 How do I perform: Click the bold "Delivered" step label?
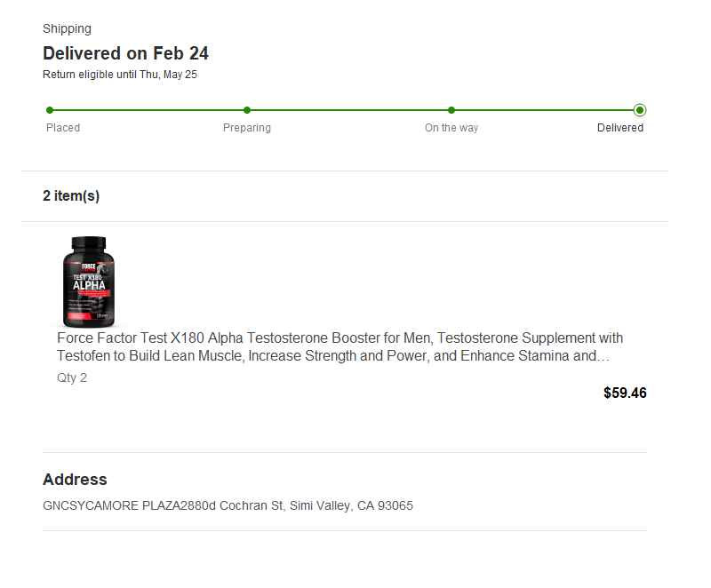[620, 128]
